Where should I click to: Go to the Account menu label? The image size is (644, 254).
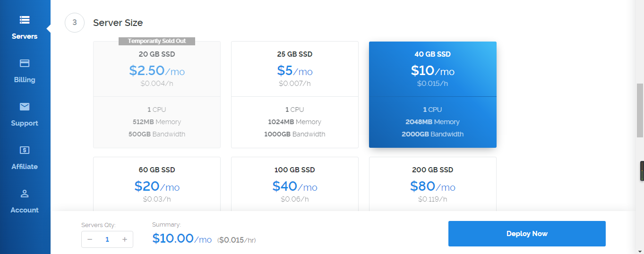25,210
